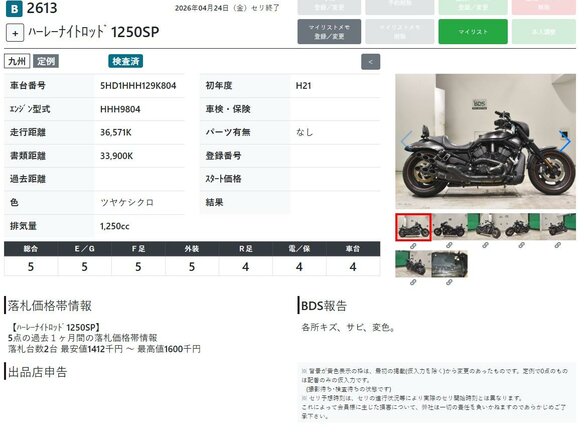Select mileage value 36,571K

(115, 133)
